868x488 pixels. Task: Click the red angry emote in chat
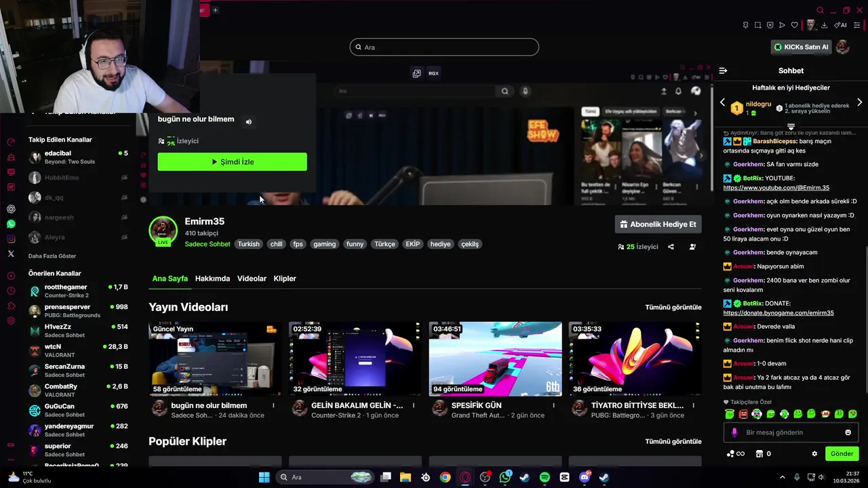[x=743, y=414]
